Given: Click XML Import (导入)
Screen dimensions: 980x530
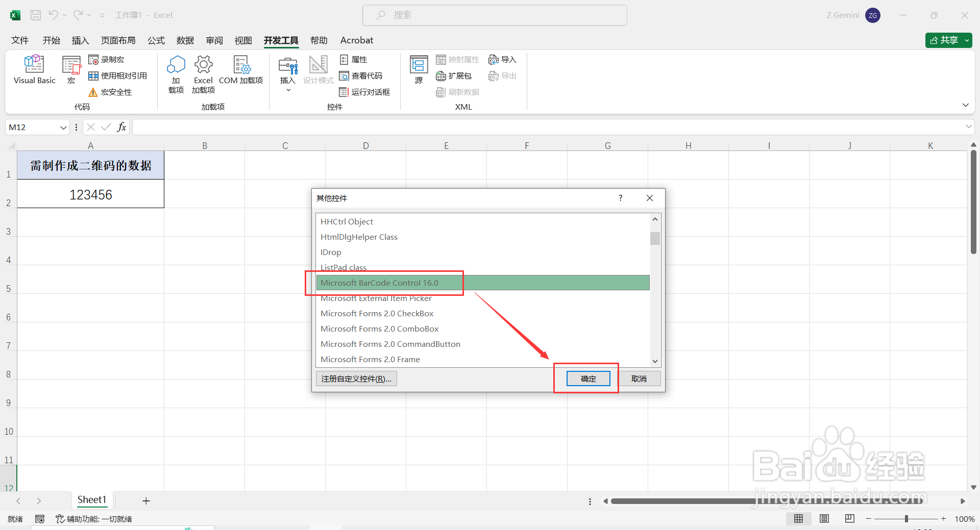Looking at the screenshot, I should [503, 60].
